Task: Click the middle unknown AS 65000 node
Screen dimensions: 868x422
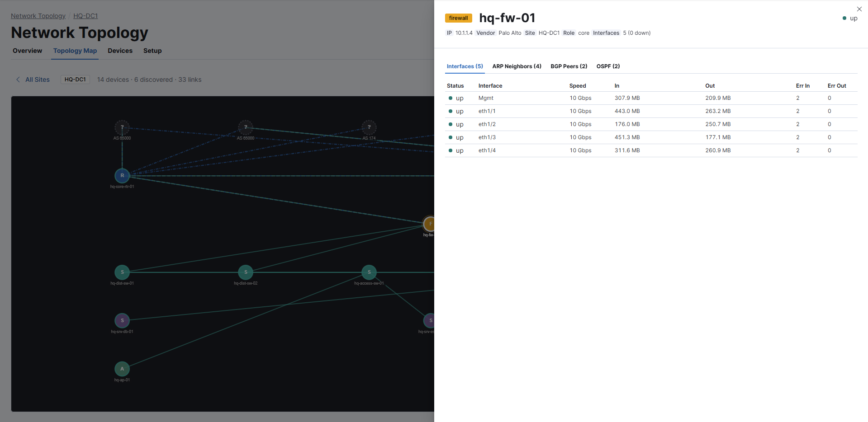Action: (246, 127)
